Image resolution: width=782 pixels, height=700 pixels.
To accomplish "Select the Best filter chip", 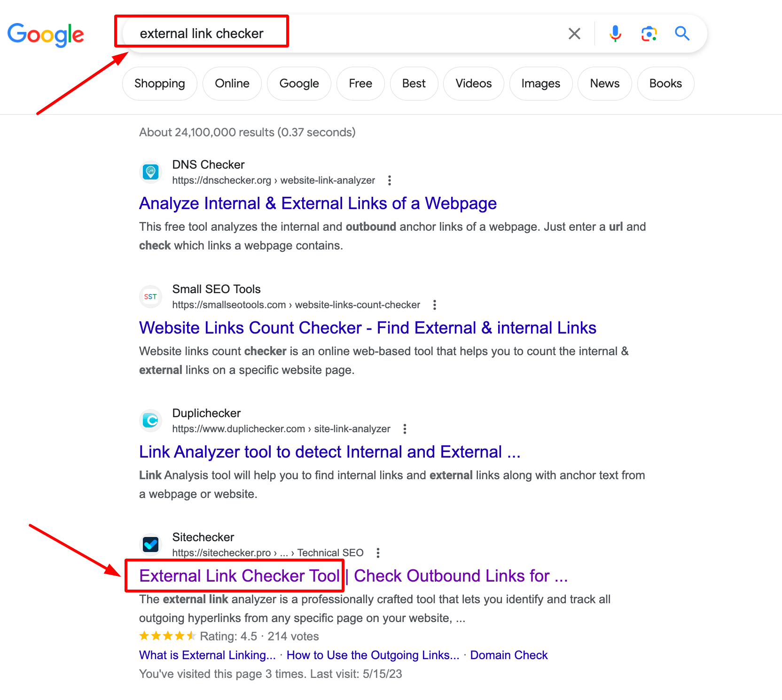I will click(x=414, y=84).
